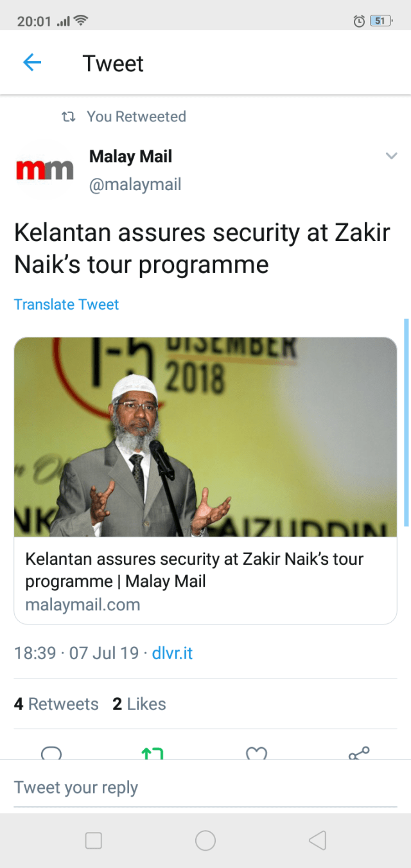Tap the You Retweeted label
Screen dimensions: 411x868
click(136, 116)
